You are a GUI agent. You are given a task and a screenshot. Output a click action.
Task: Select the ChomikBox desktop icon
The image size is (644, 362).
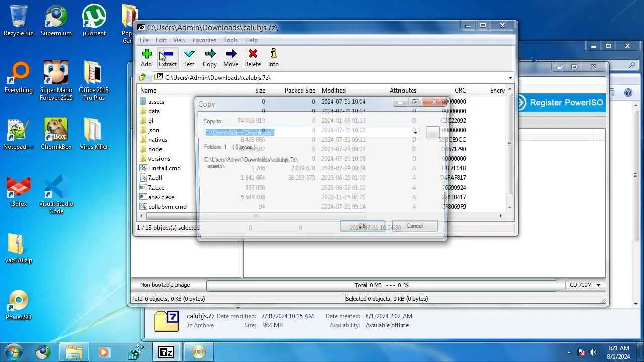56,134
